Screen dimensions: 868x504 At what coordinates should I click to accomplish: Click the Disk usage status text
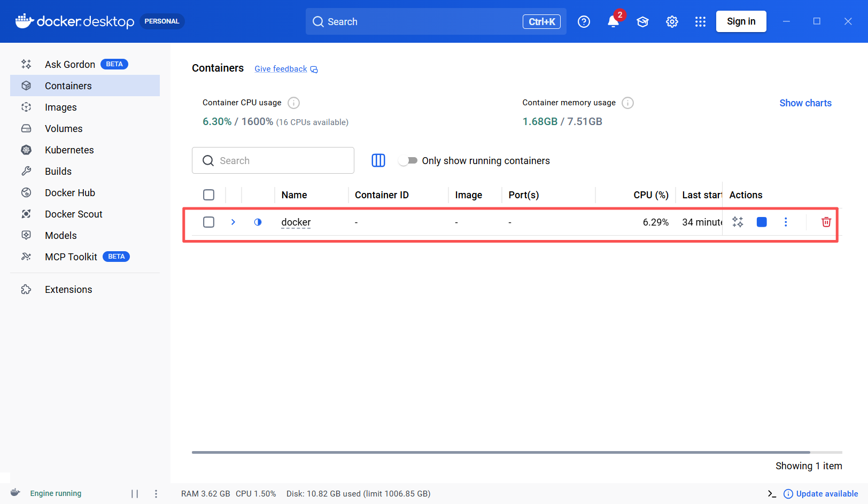coord(358,494)
